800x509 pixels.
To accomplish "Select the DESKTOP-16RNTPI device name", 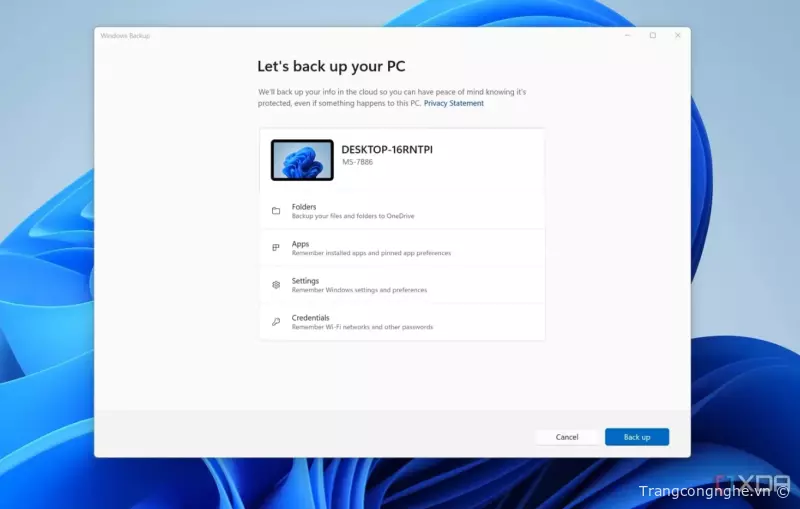I will pyautogui.click(x=387, y=149).
